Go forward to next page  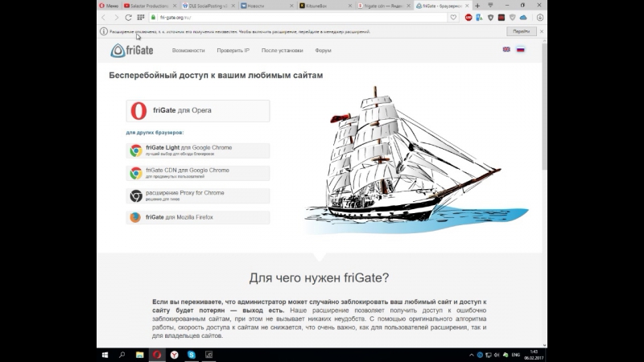pyautogui.click(x=116, y=17)
